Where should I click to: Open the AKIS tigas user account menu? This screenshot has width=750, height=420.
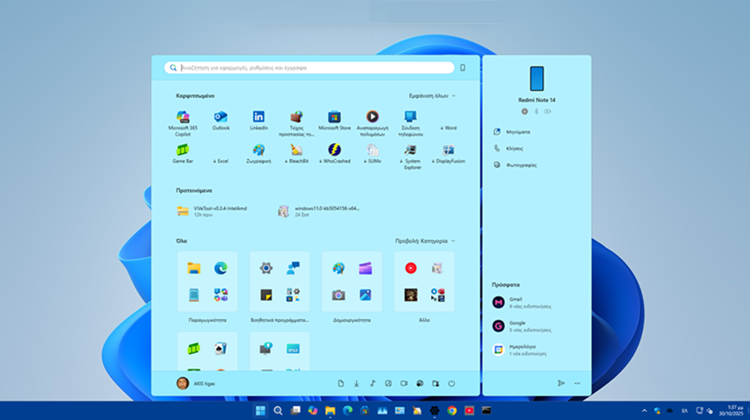pos(196,383)
